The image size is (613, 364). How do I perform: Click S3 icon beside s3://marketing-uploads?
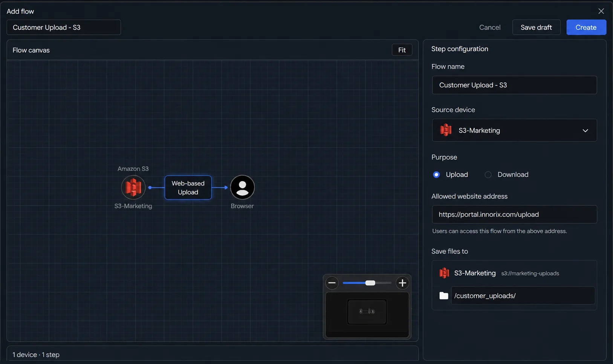coord(444,273)
